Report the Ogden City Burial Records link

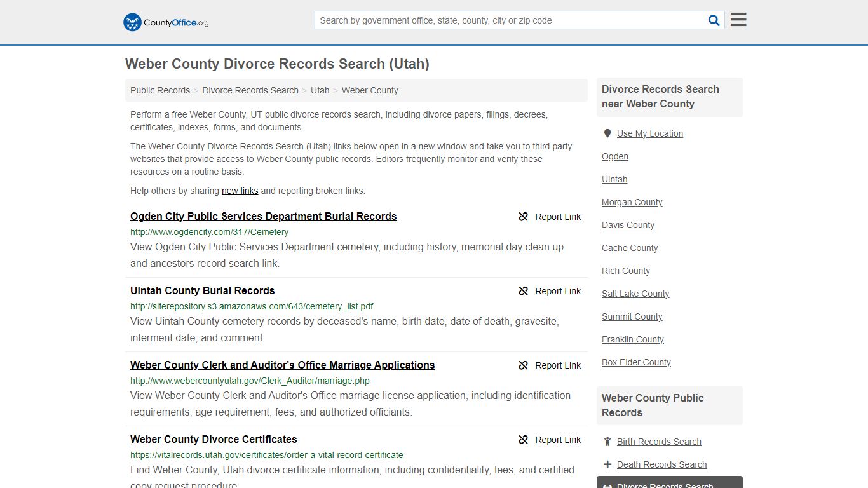(x=550, y=217)
